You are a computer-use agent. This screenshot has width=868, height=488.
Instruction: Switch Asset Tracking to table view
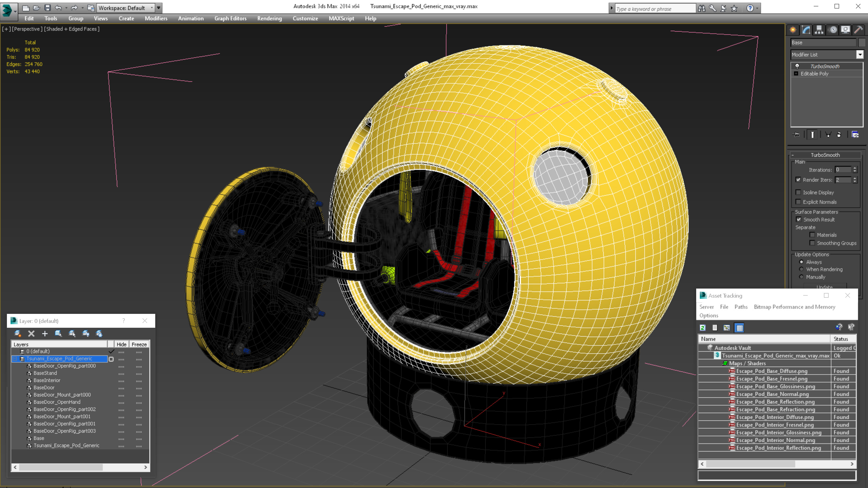click(740, 328)
